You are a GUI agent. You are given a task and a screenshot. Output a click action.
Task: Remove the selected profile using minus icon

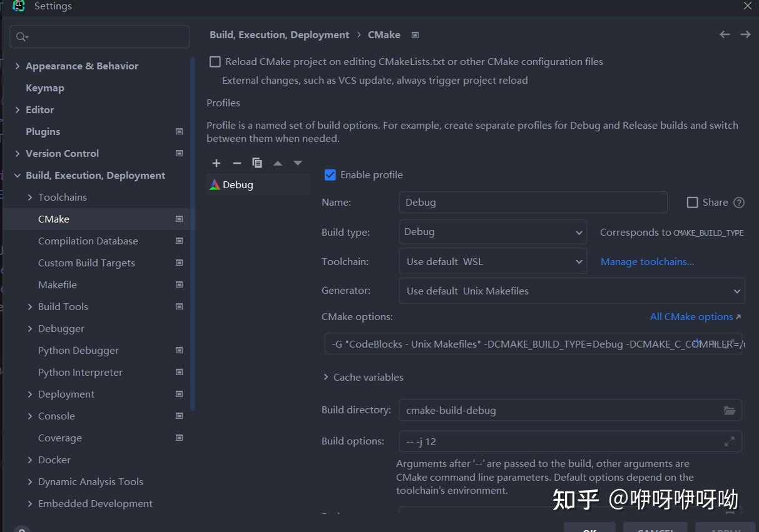point(237,163)
